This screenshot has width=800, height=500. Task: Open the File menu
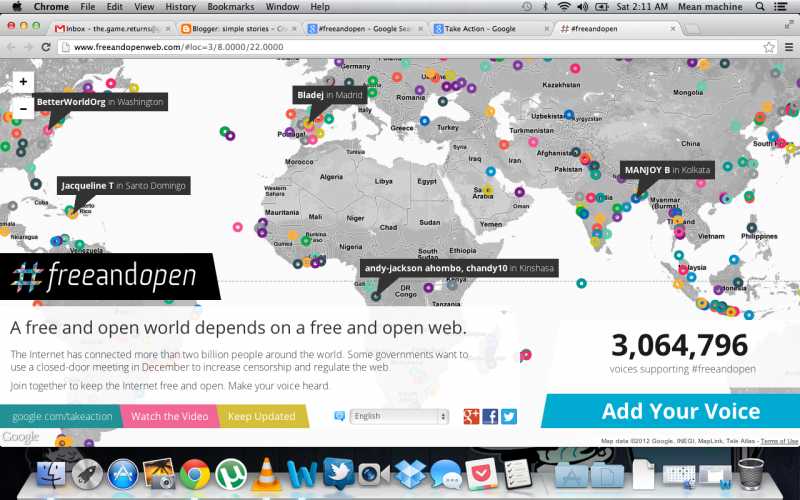point(88,7)
